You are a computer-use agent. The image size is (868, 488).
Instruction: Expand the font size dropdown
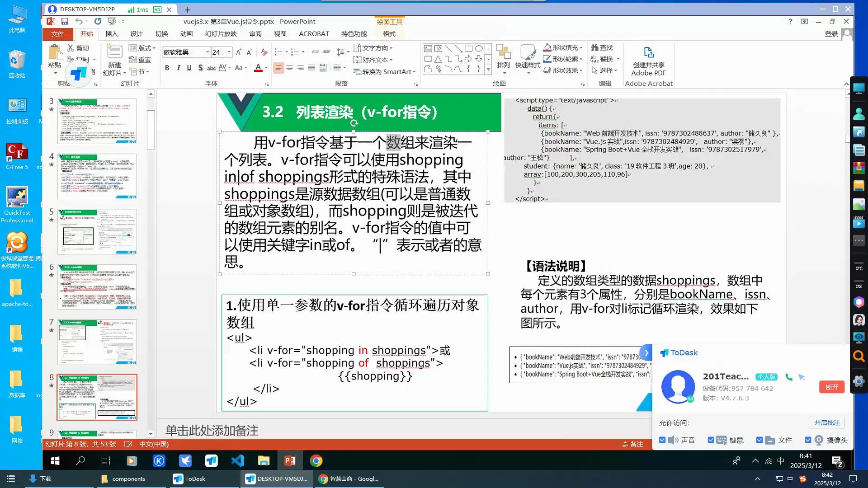[229, 52]
